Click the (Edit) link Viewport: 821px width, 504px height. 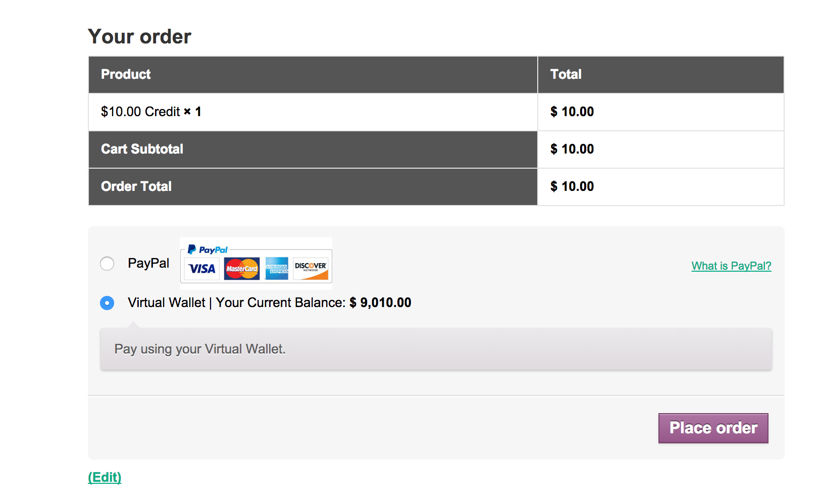click(105, 477)
